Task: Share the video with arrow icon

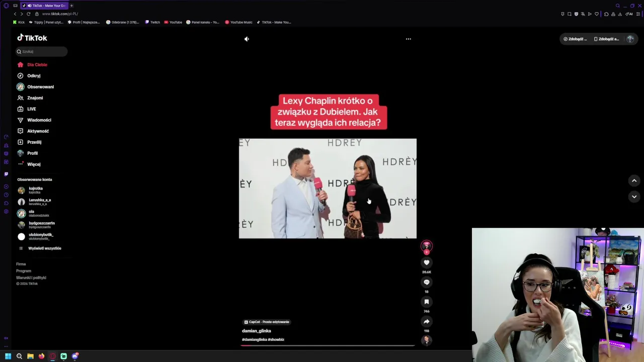Action: 427,321
